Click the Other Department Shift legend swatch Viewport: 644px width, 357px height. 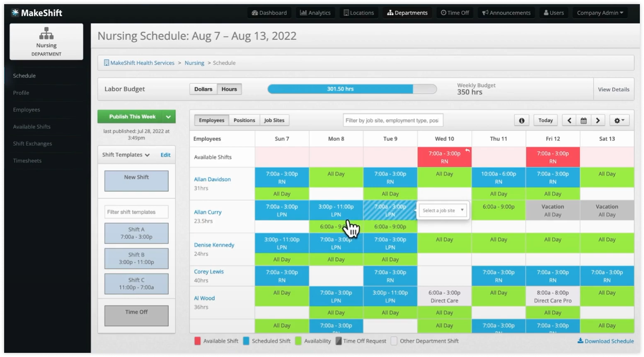point(394,341)
